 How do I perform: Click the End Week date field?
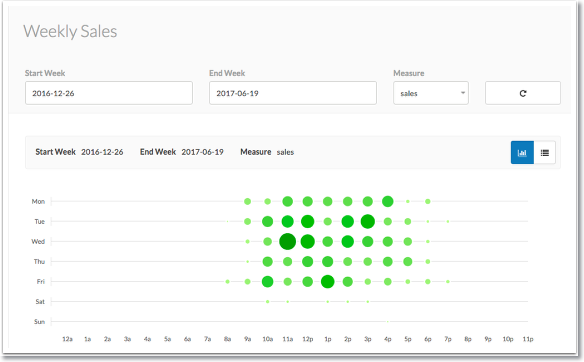(293, 93)
